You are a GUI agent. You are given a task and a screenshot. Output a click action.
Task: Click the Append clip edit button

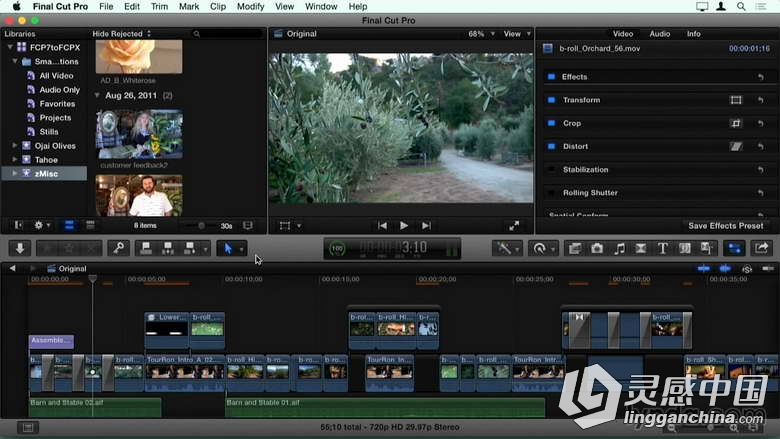tap(190, 248)
